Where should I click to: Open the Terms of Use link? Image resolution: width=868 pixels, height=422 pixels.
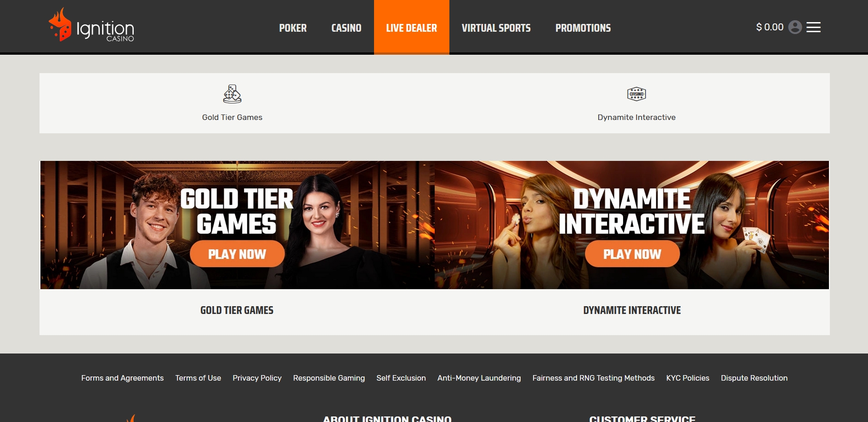[199, 378]
